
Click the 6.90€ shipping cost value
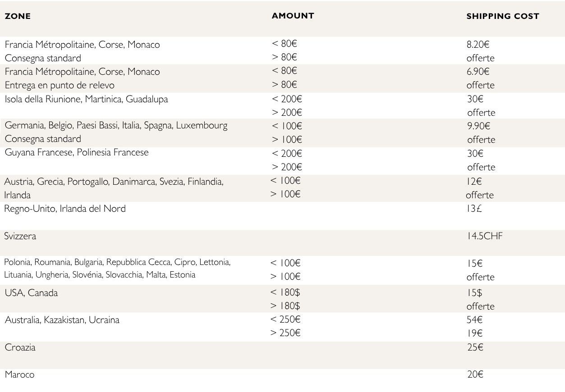pos(478,72)
